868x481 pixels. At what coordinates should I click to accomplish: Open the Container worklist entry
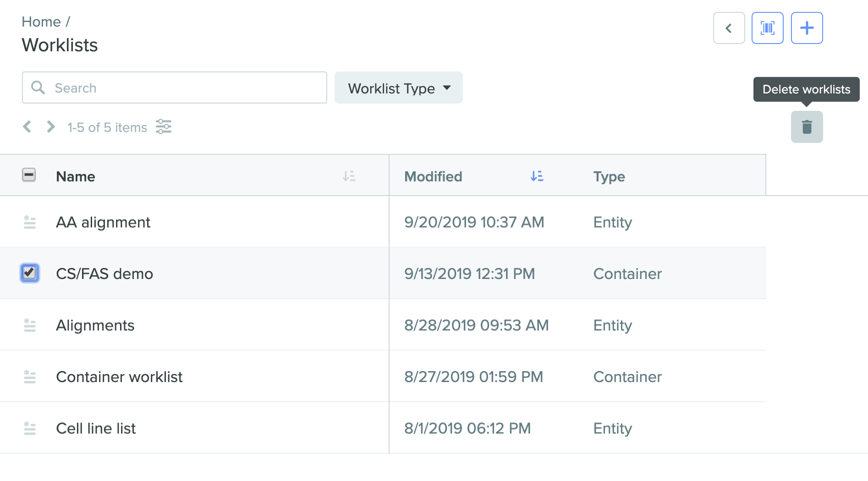coord(119,377)
